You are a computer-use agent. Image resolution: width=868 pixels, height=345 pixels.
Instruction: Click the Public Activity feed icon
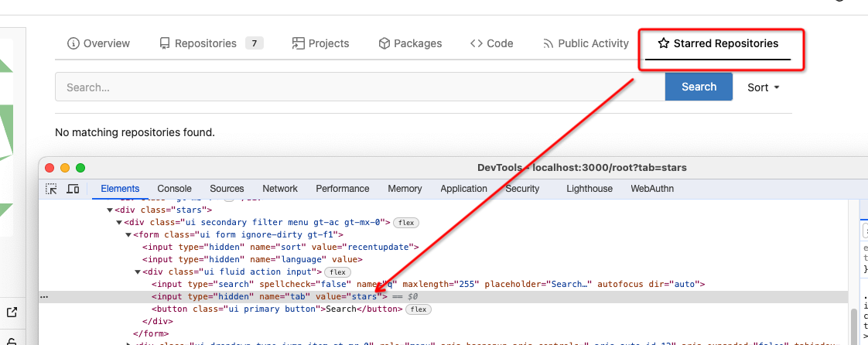click(548, 43)
